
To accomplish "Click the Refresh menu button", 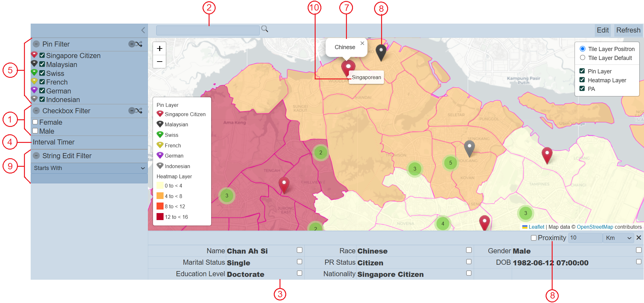I will (628, 30).
